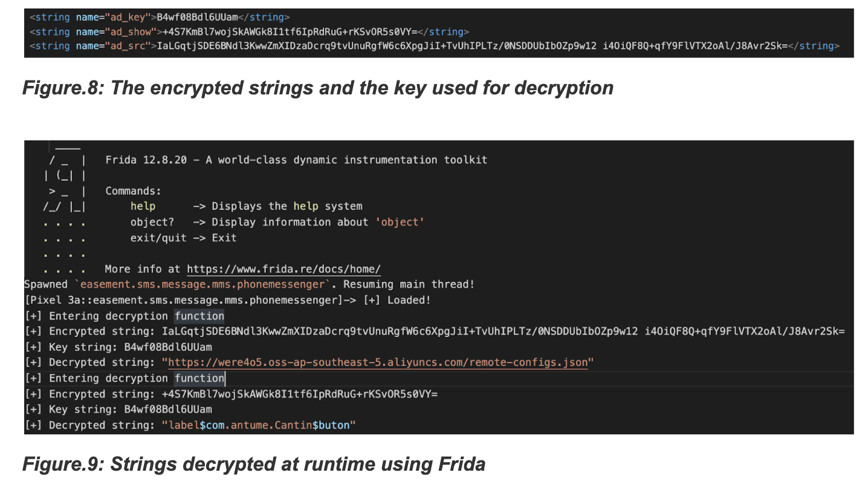Click the Frida ASCII art logo

(64, 175)
